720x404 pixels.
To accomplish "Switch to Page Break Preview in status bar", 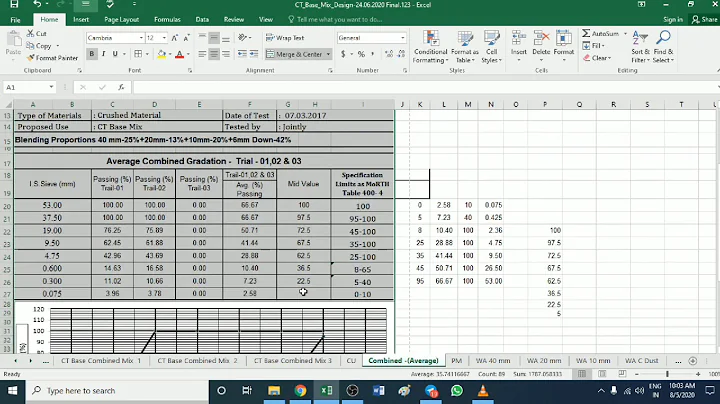I will tap(622, 374).
